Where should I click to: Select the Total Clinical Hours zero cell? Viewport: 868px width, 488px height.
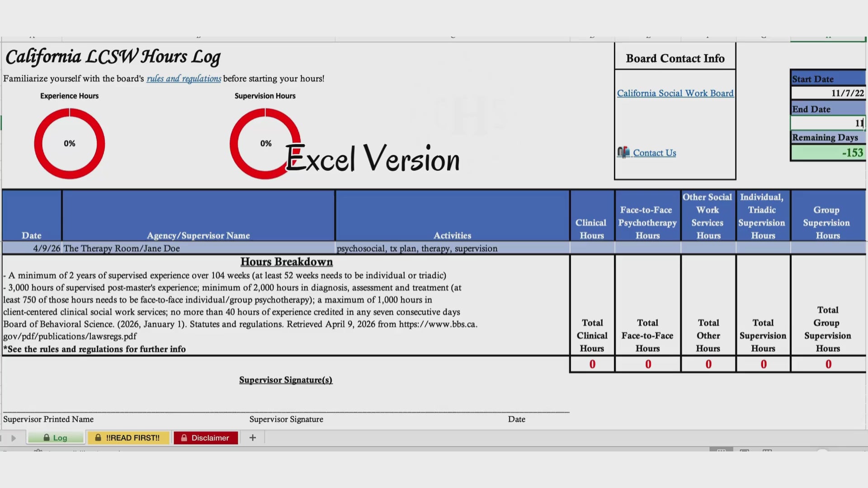click(x=592, y=364)
